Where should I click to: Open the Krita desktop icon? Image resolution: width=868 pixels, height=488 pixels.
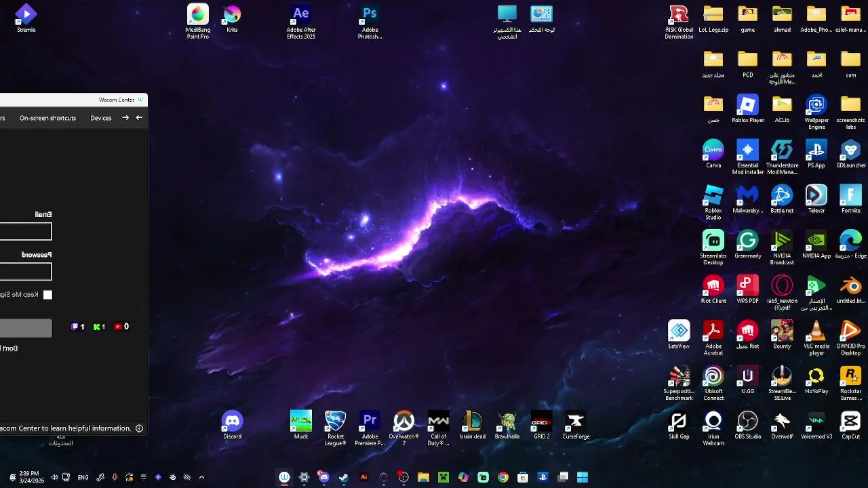pos(232,18)
